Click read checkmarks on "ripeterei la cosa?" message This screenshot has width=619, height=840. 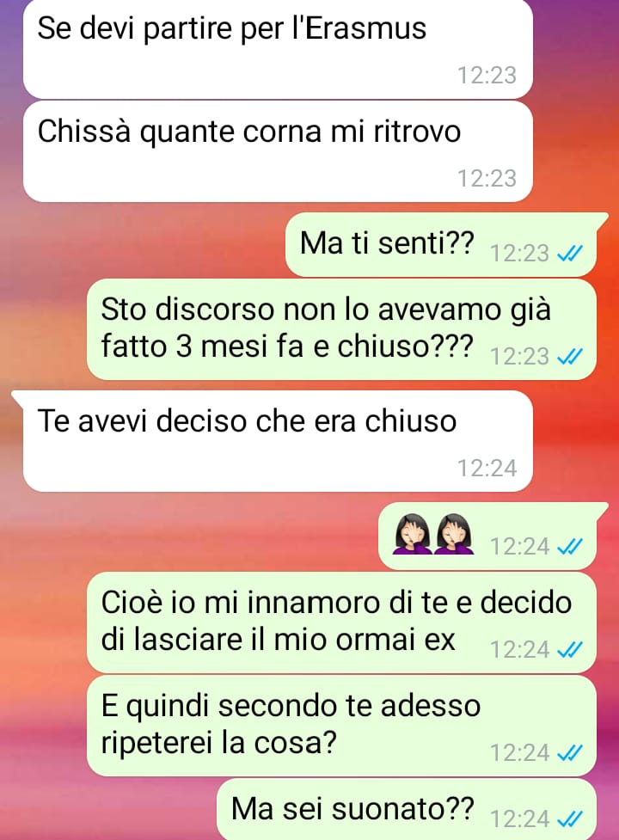pos(570,753)
